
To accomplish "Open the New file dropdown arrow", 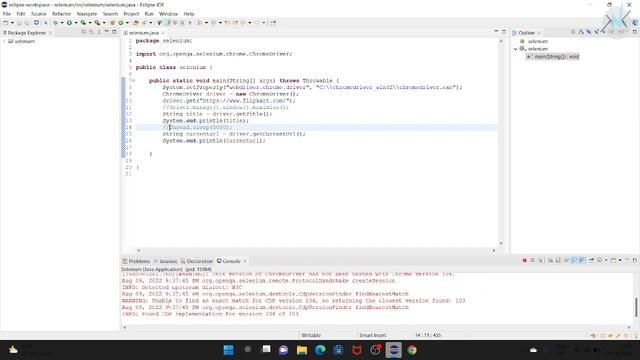I will [x=12, y=23].
